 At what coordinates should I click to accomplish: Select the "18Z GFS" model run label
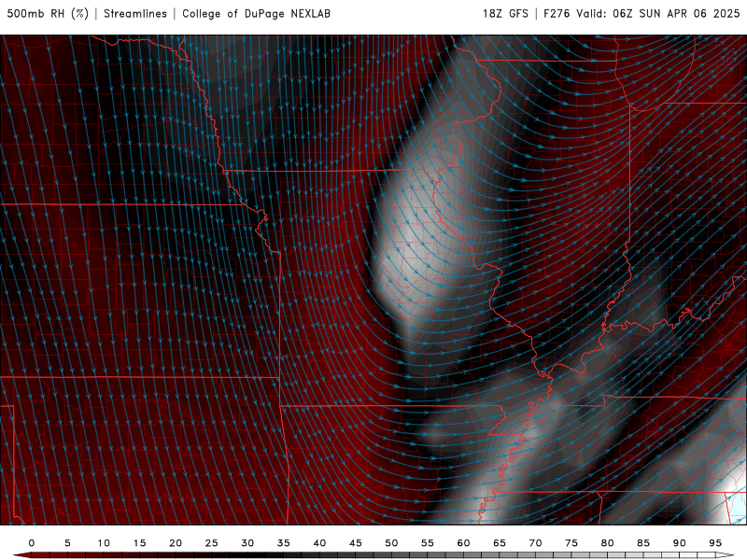click(505, 14)
